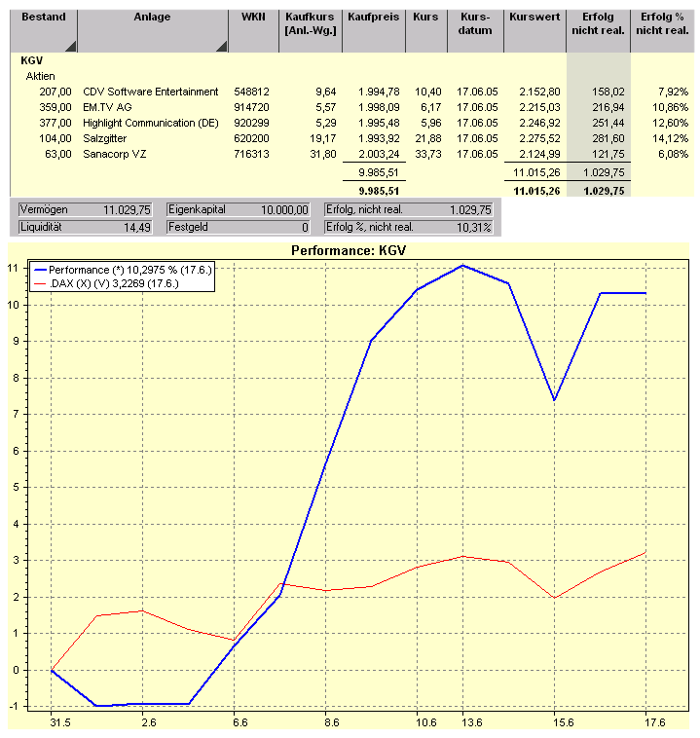The height and width of the screenshot is (738, 700).
Task: Click the Erfolg nicht real. column header
Action: click(x=599, y=31)
